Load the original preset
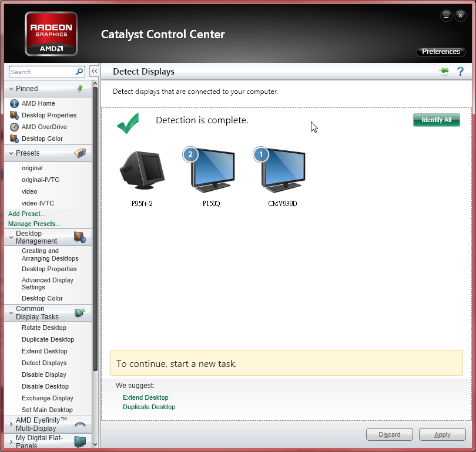 (x=32, y=168)
